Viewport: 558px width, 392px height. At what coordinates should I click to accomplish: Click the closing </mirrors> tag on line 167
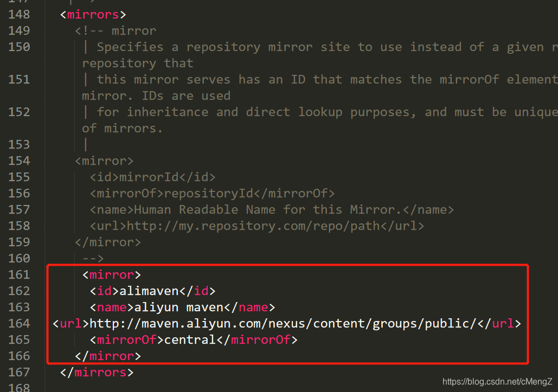click(97, 372)
